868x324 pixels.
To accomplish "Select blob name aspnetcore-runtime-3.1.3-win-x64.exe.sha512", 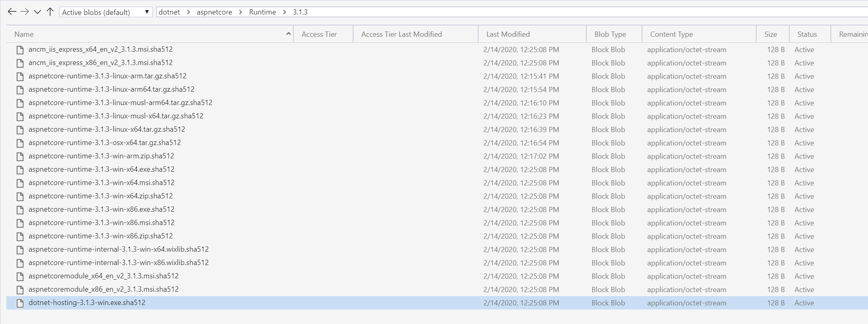I will click(101, 169).
